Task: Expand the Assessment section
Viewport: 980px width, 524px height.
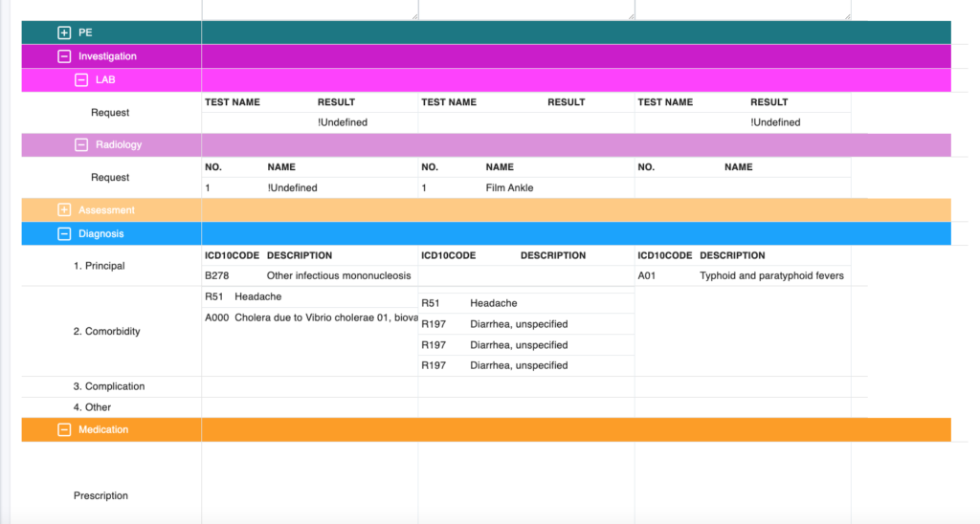Action: pos(65,210)
